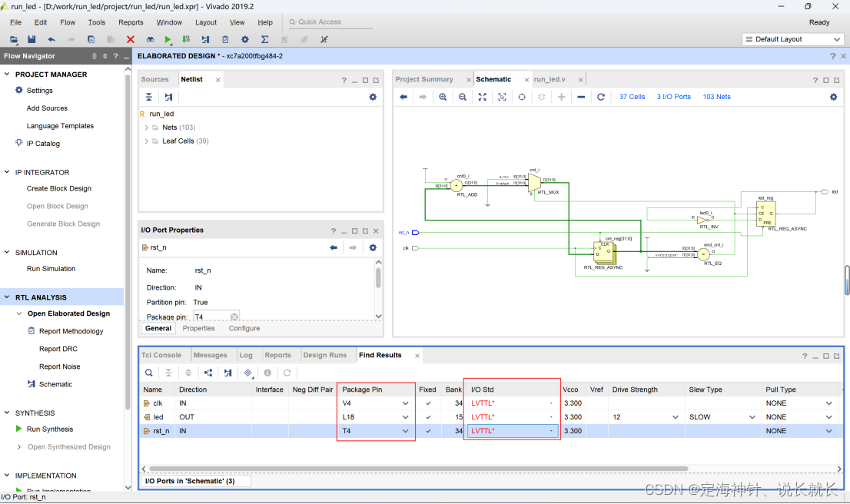This screenshot has width=850, height=504.
Task: Click the Sigma report icon in toolbar
Action: click(264, 39)
